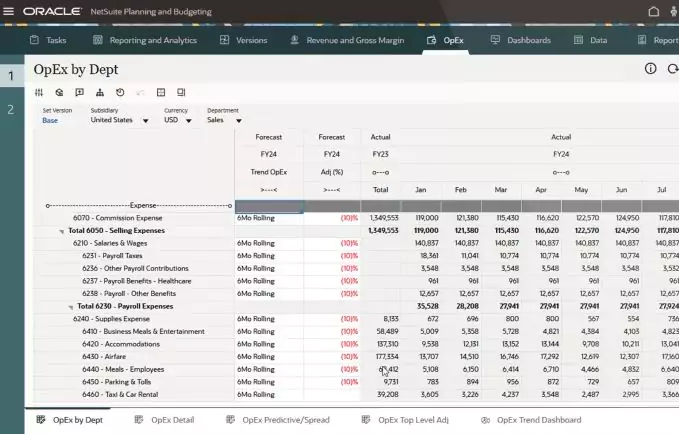Image resolution: width=679 pixels, height=434 pixels.
Task: Open the sliders adjust settings icon
Action: coord(39,92)
